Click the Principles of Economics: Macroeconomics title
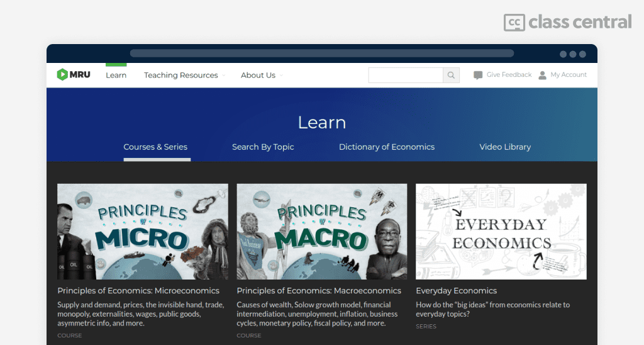This screenshot has height=345, width=644. pos(319,291)
